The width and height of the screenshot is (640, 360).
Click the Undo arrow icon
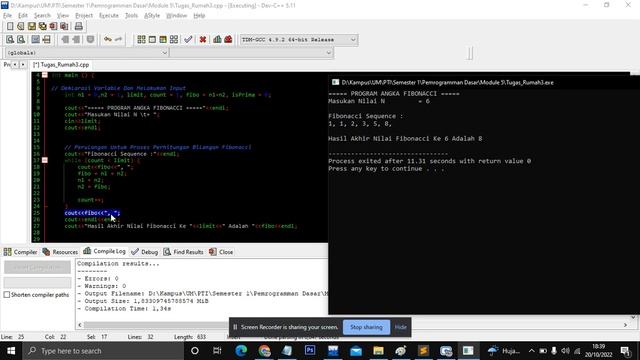pos(108,40)
